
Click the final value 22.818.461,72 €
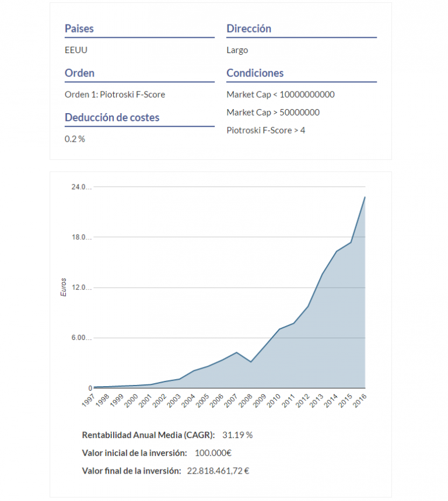click(x=218, y=471)
